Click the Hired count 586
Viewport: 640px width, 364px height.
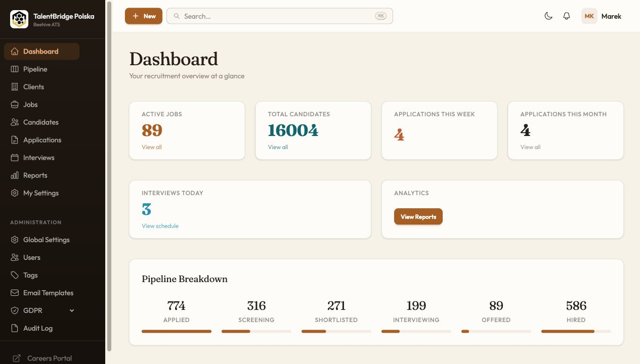pos(576,306)
